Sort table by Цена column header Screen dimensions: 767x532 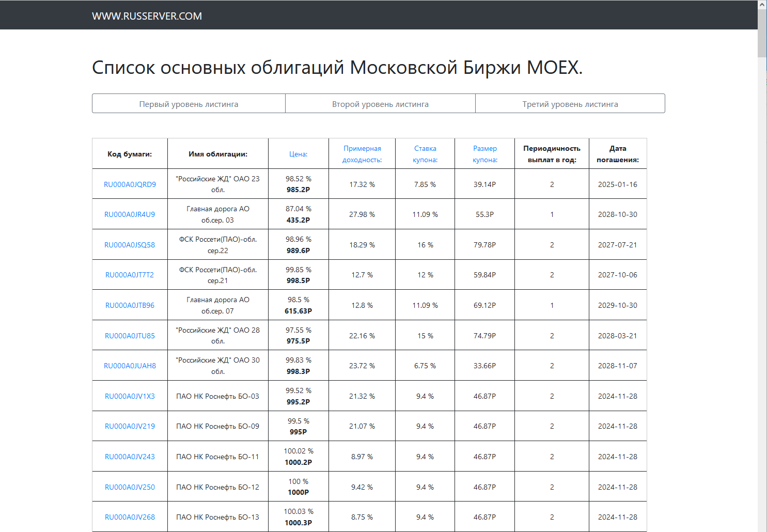298,154
